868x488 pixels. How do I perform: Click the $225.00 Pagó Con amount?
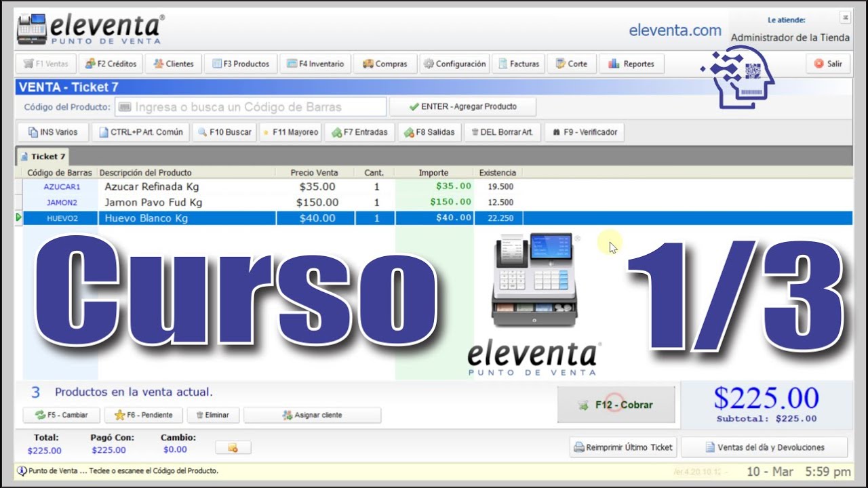point(108,450)
